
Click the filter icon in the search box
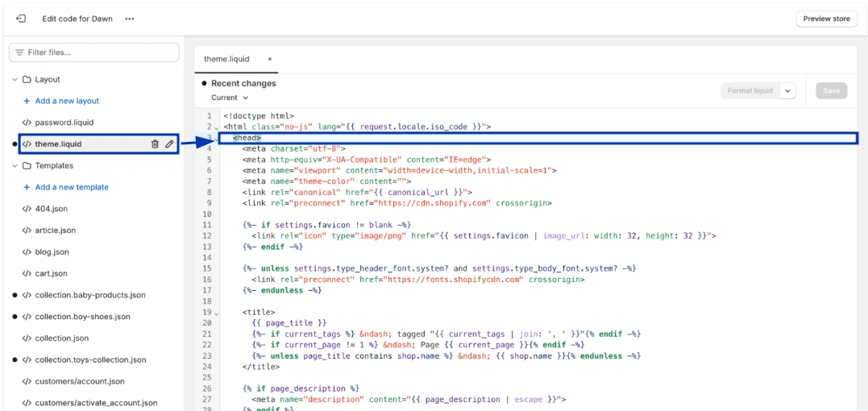(x=20, y=52)
